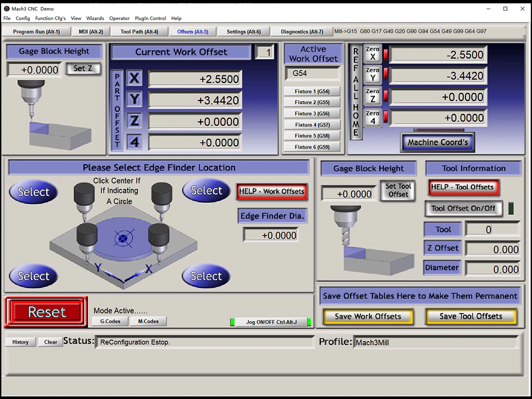Zero the 4th axis coordinate
The image size is (532, 399).
pyautogui.click(x=372, y=118)
